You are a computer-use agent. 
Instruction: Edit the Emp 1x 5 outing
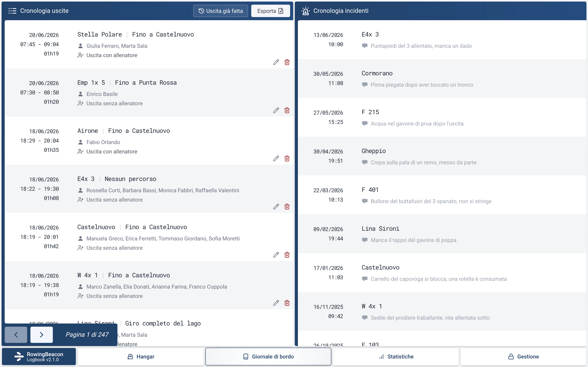276,110
